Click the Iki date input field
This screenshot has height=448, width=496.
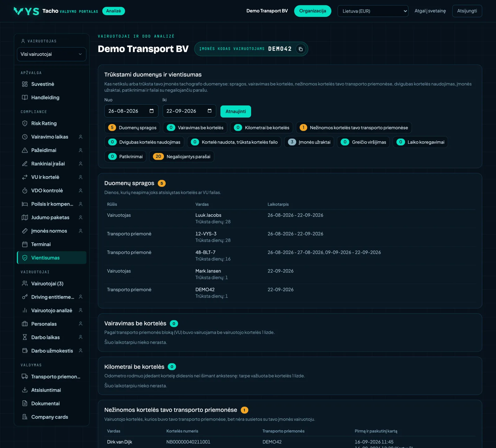coord(189,111)
